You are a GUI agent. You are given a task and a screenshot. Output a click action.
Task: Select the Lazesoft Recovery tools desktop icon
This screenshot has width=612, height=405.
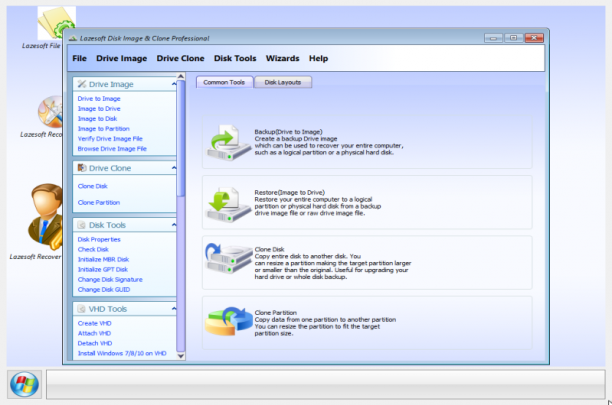[x=50, y=112]
